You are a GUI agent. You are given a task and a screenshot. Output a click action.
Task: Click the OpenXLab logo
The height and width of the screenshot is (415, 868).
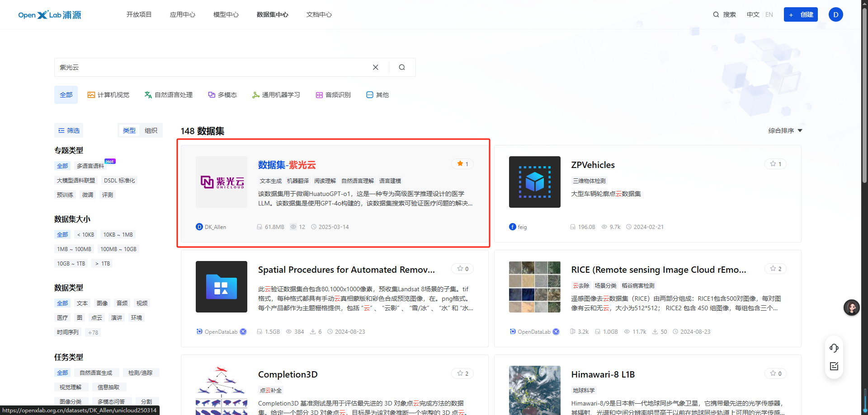[x=50, y=15]
